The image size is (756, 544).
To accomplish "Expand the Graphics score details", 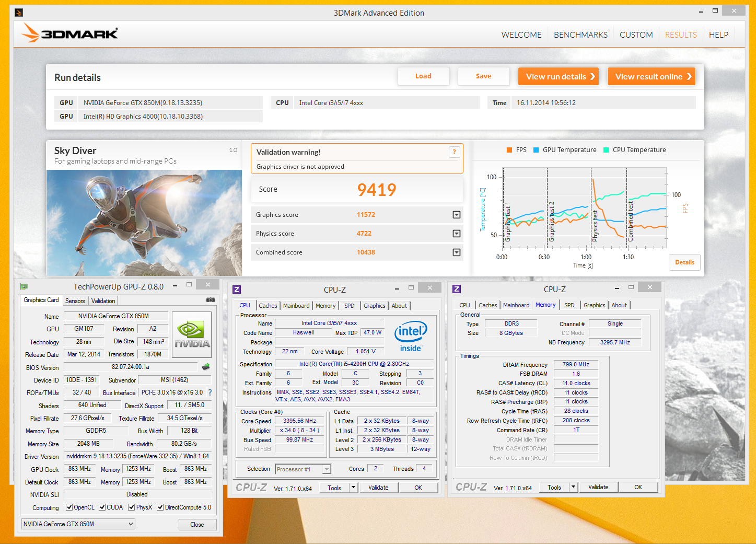I will pos(457,215).
